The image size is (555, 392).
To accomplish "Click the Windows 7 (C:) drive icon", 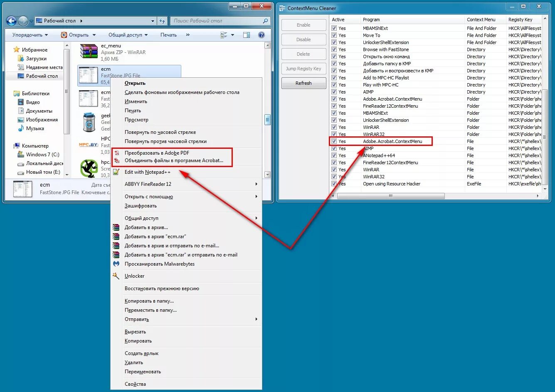I will click(x=21, y=155).
